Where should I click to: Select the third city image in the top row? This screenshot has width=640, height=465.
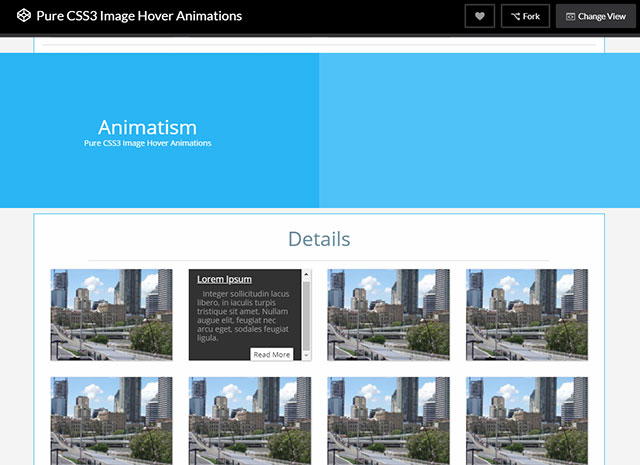coord(388,314)
